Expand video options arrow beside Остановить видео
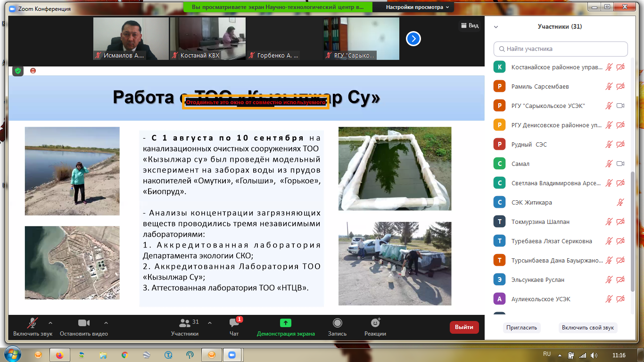644x362 pixels. [106, 323]
